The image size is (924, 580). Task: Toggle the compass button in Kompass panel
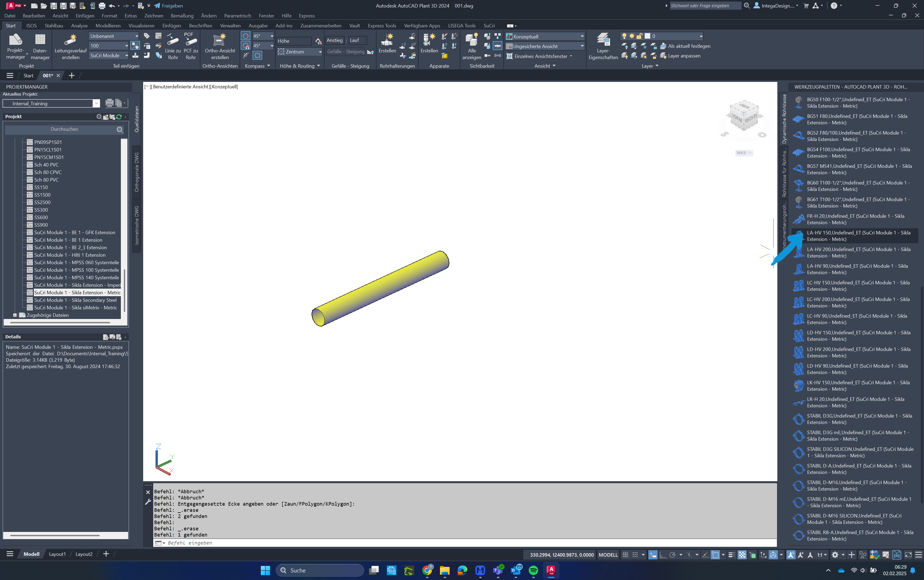tap(258, 56)
